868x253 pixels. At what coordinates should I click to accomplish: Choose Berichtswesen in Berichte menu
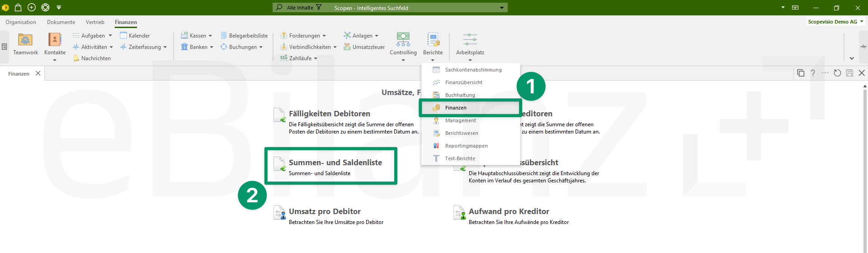pos(471,133)
